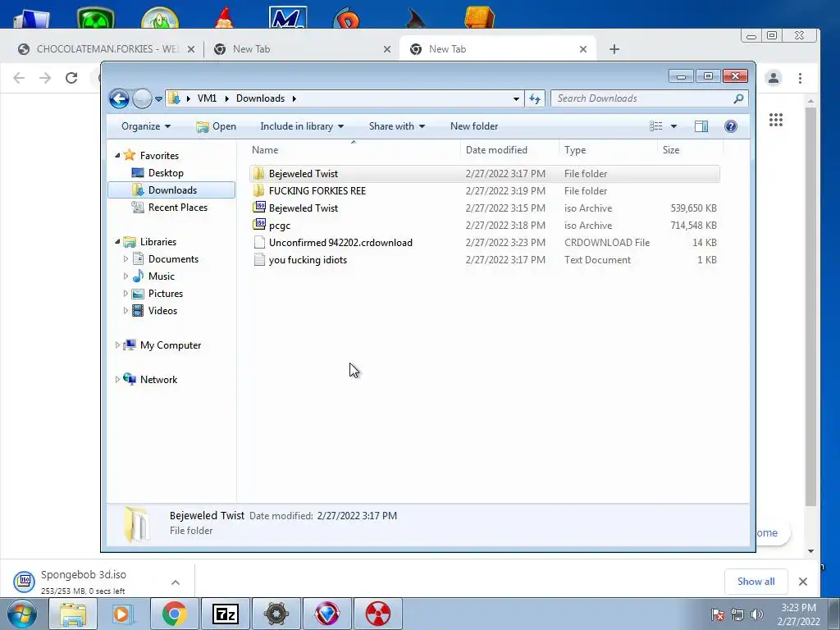Sort files by the Size column header
840x630 pixels.
point(690,150)
